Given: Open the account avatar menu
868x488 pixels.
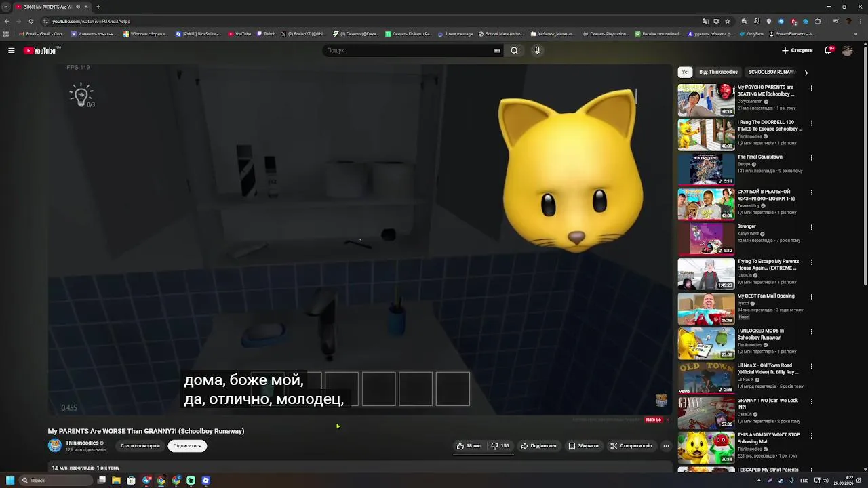Looking at the screenshot, I should [x=848, y=50].
